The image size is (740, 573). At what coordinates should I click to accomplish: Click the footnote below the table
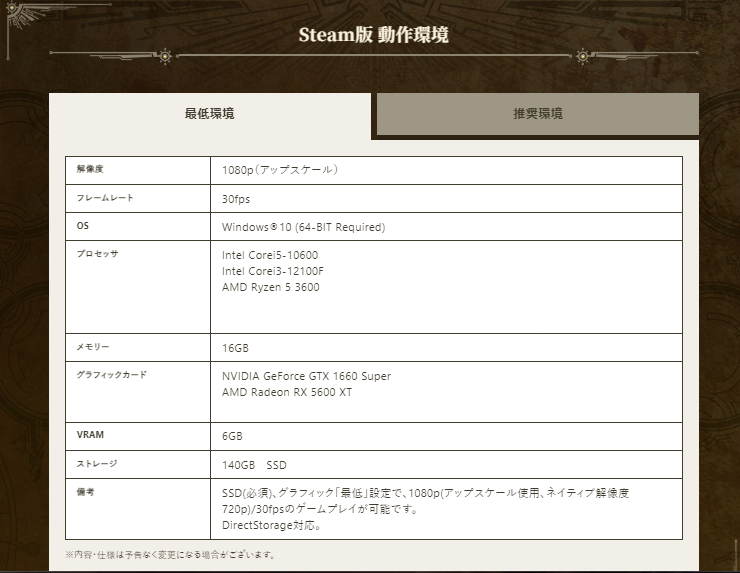coord(170,554)
